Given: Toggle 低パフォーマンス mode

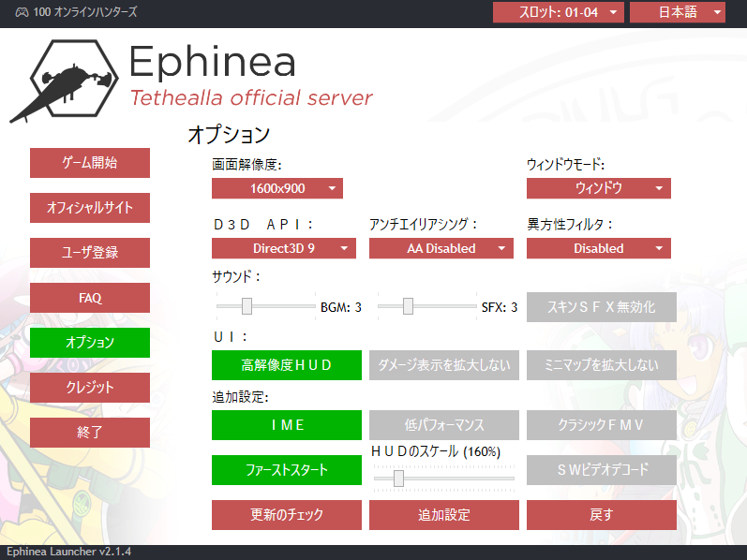Looking at the screenshot, I should tap(444, 425).
